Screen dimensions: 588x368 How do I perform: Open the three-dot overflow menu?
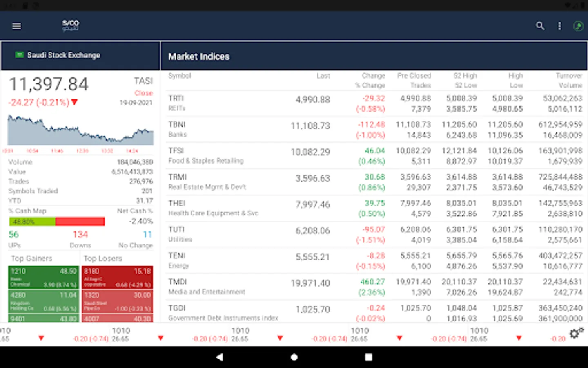[559, 26]
